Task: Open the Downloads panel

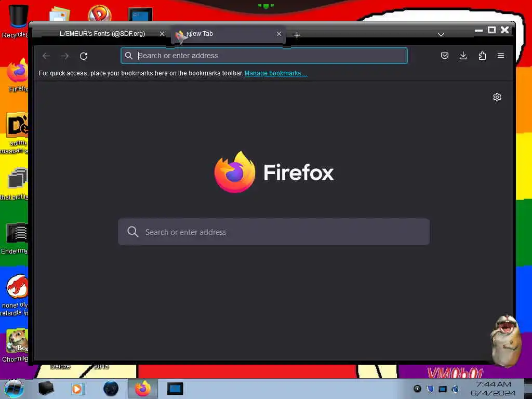Action: pos(463,56)
